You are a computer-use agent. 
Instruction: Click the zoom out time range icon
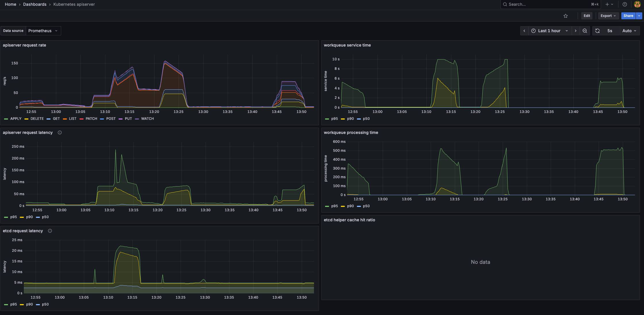(x=585, y=31)
